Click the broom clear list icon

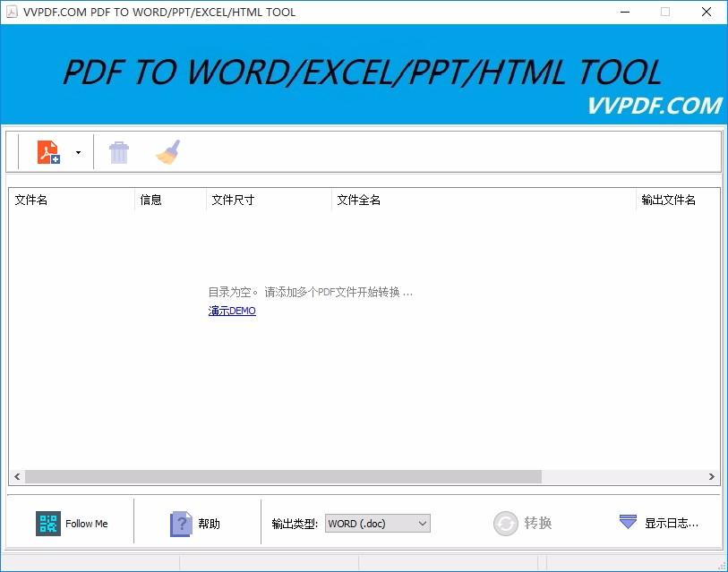[x=168, y=152]
